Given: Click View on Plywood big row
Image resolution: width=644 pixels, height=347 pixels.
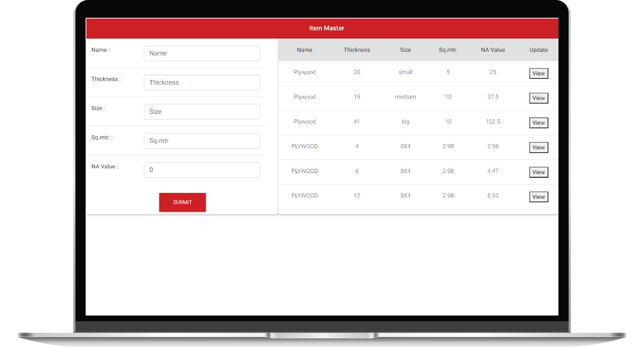Looking at the screenshot, I should [538, 123].
